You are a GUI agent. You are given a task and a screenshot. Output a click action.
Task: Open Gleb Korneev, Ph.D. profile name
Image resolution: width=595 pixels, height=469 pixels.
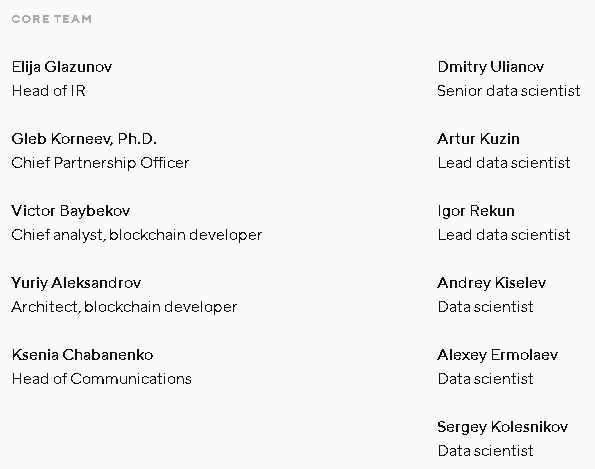point(84,139)
